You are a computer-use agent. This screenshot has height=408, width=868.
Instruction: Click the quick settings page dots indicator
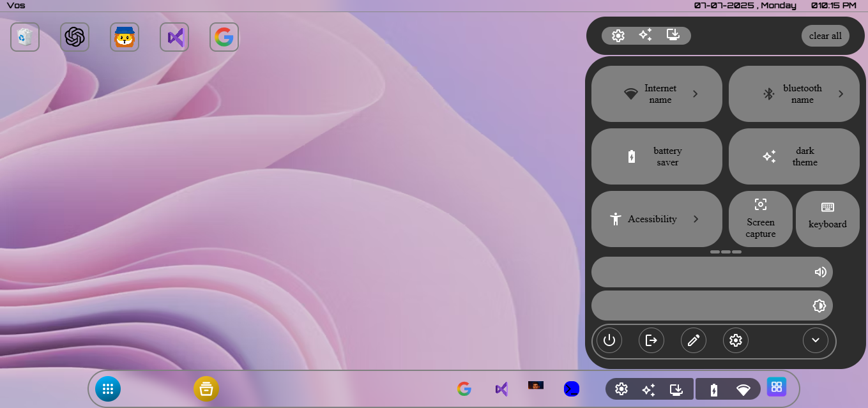click(726, 252)
